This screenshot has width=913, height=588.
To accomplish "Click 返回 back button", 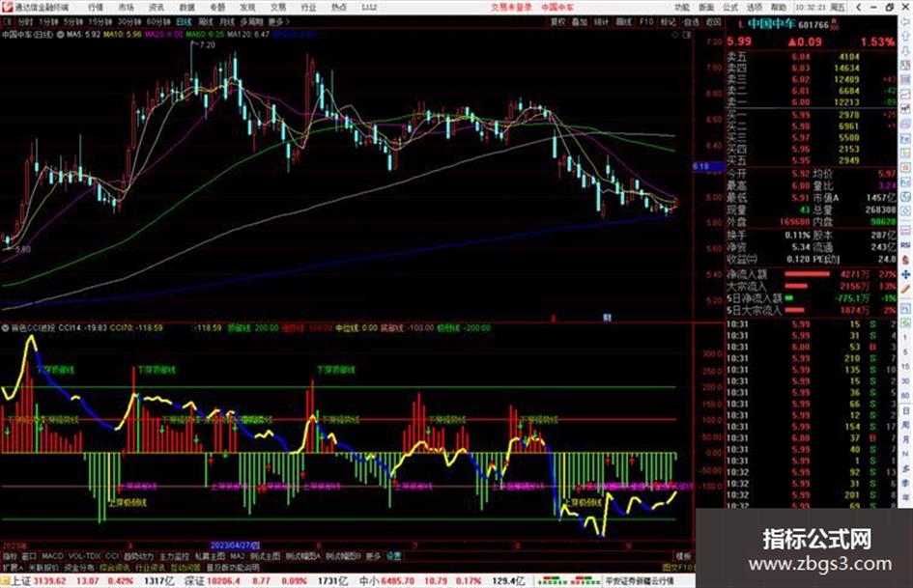I will 713,21.
